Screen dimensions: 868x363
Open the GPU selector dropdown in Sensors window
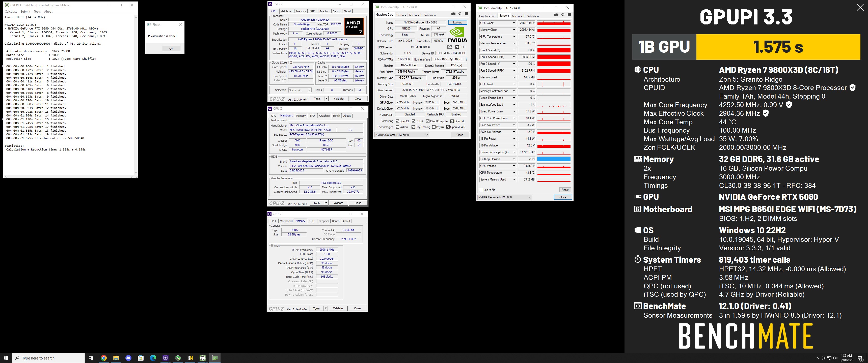[x=504, y=197]
